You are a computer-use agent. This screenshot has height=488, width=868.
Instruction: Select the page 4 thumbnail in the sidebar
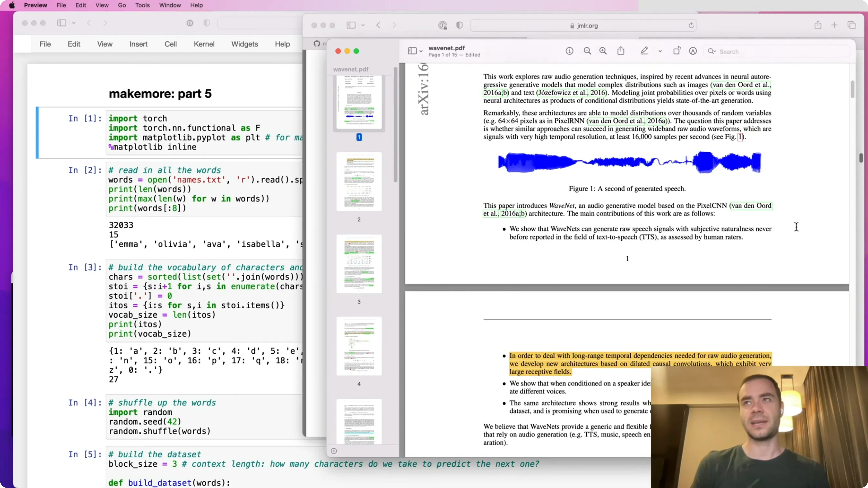[x=359, y=346]
